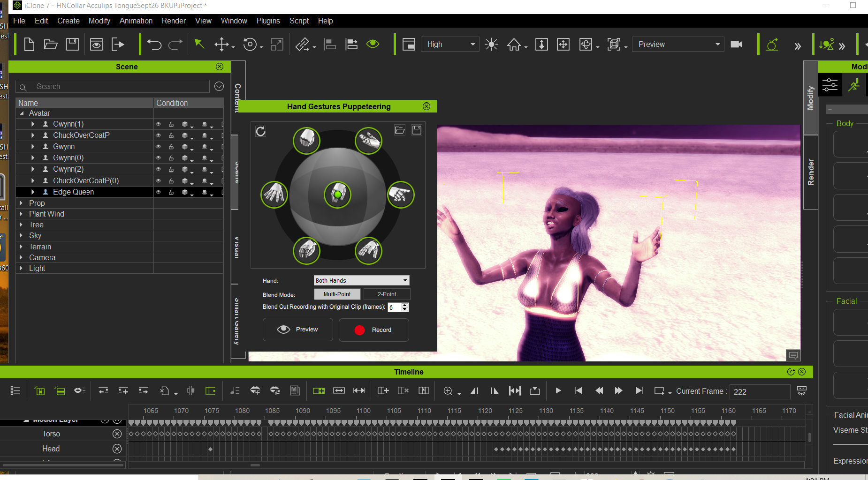Close the Scene panel
The width and height of the screenshot is (868, 480).
point(220,67)
